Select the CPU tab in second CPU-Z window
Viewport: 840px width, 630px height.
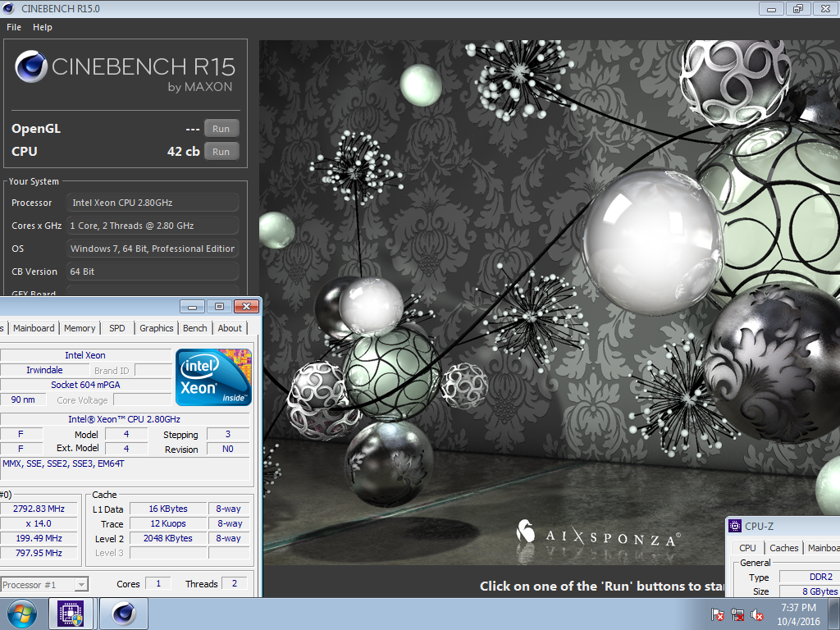pyautogui.click(x=747, y=547)
